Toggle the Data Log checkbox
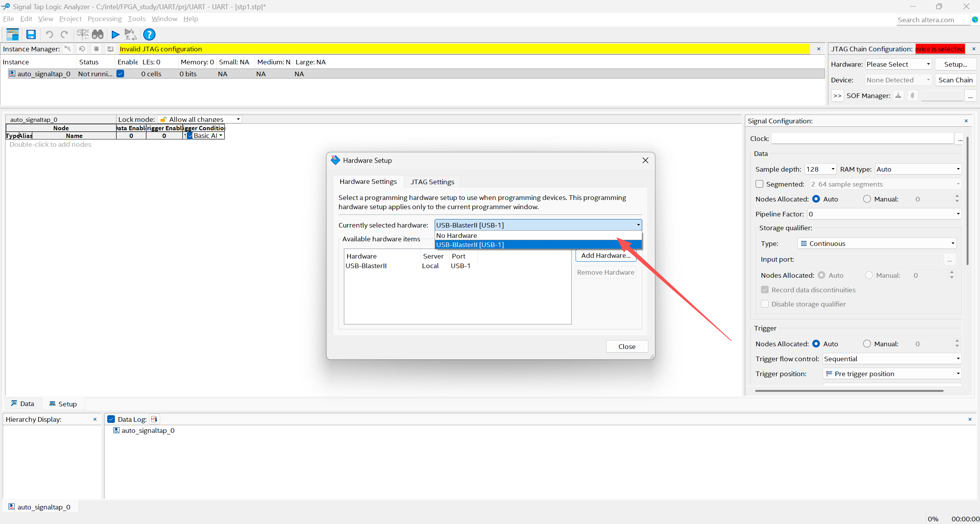 [111, 419]
